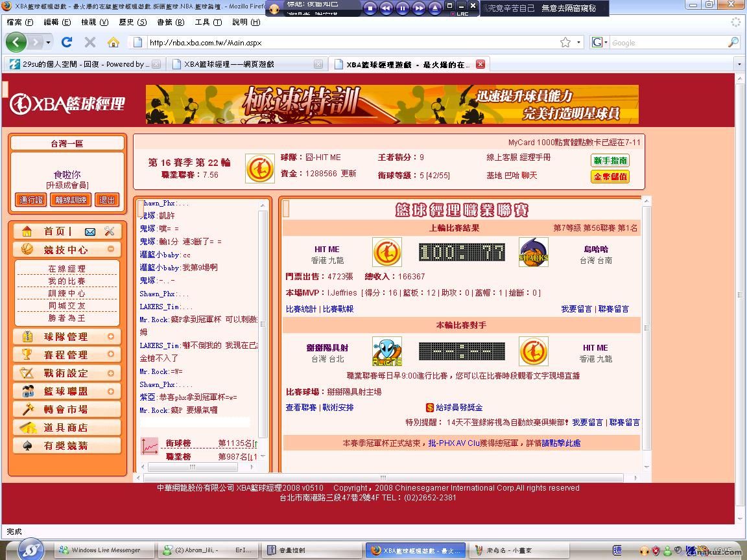Viewport: 747px width, 560px height.
Task: Toggle the LRC lyrics display
Action: click(x=462, y=13)
